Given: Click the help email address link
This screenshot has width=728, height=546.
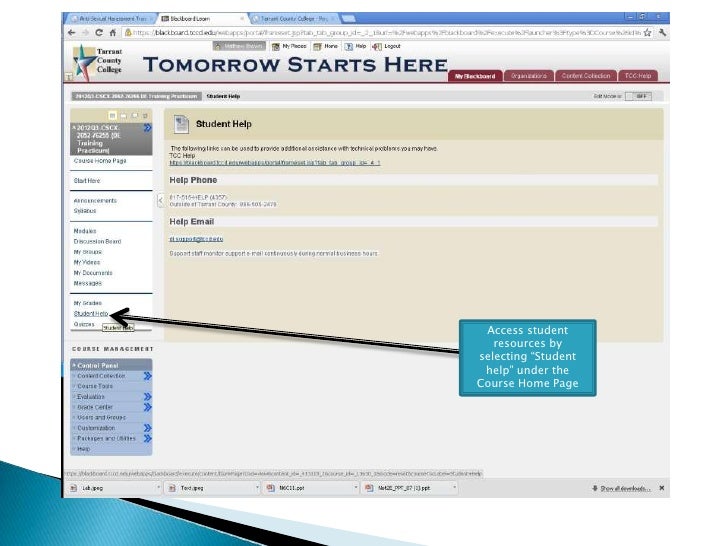Looking at the screenshot, I should (x=196, y=239).
